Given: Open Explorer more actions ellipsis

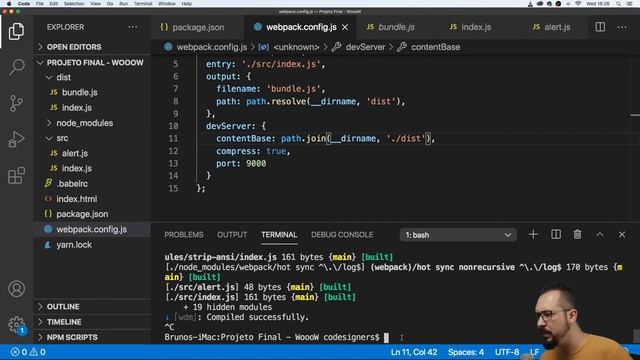Looking at the screenshot, I should tap(133, 27).
